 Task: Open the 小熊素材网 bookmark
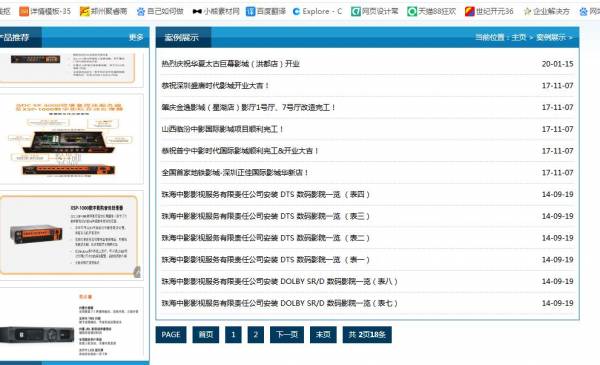pyautogui.click(x=216, y=11)
